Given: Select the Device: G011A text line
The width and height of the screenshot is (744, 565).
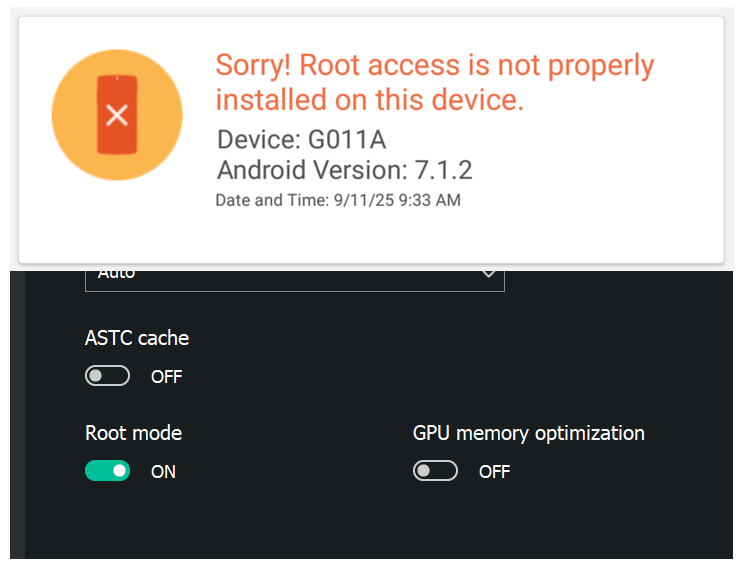Looking at the screenshot, I should pyautogui.click(x=301, y=140).
